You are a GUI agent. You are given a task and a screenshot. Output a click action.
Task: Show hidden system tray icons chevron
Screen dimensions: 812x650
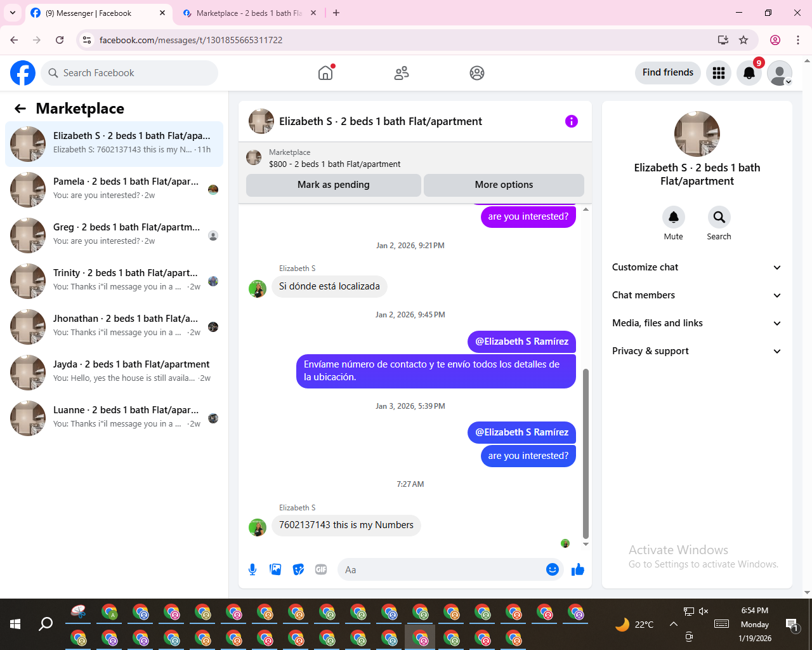[x=674, y=624]
